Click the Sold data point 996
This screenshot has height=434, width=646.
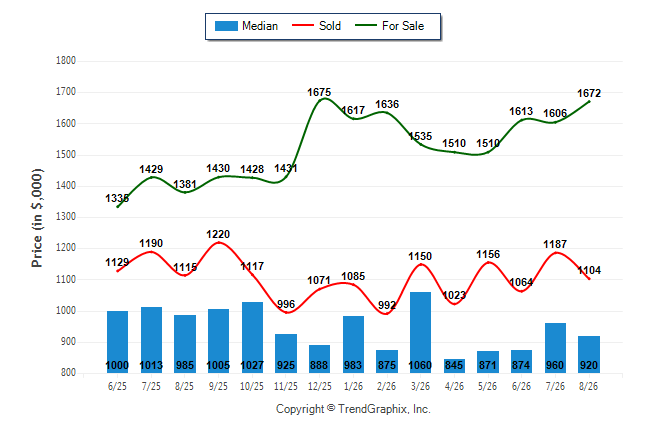286,312
